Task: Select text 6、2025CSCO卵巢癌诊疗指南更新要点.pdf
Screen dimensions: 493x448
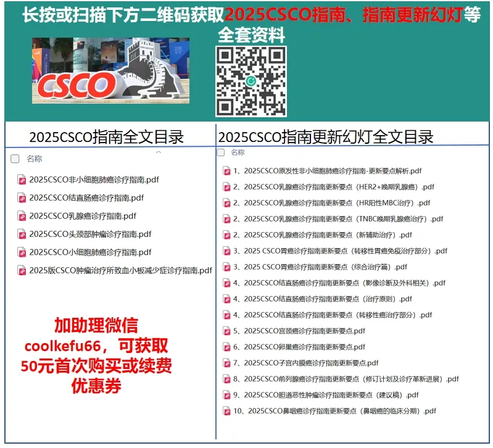Action: [x=299, y=347]
